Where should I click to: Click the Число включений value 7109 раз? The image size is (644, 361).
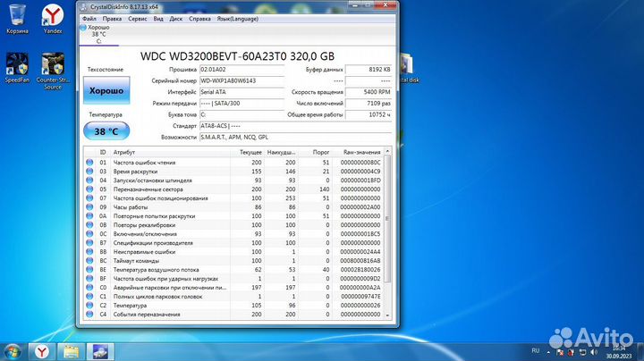pyautogui.click(x=369, y=104)
